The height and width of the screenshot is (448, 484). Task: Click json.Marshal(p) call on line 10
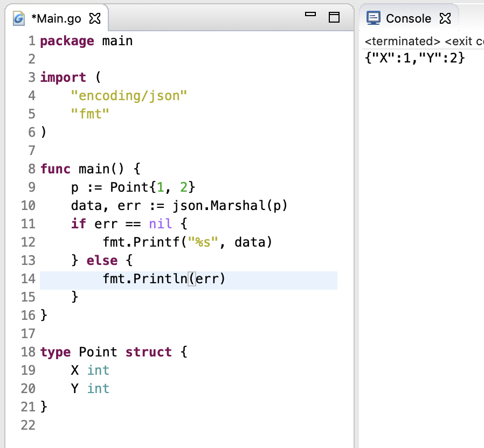click(230, 206)
